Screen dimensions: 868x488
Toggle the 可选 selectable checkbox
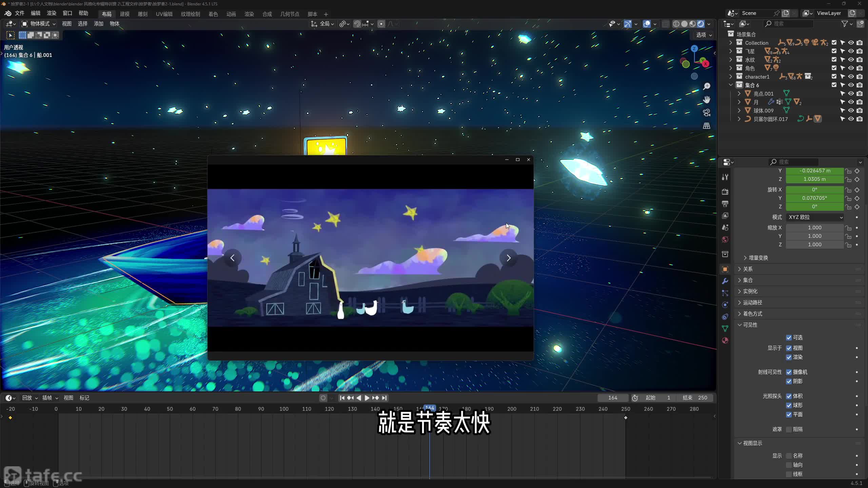(789, 338)
